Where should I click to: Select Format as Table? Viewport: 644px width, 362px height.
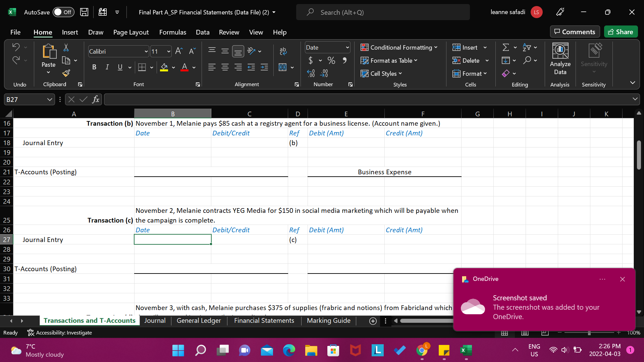click(x=389, y=60)
